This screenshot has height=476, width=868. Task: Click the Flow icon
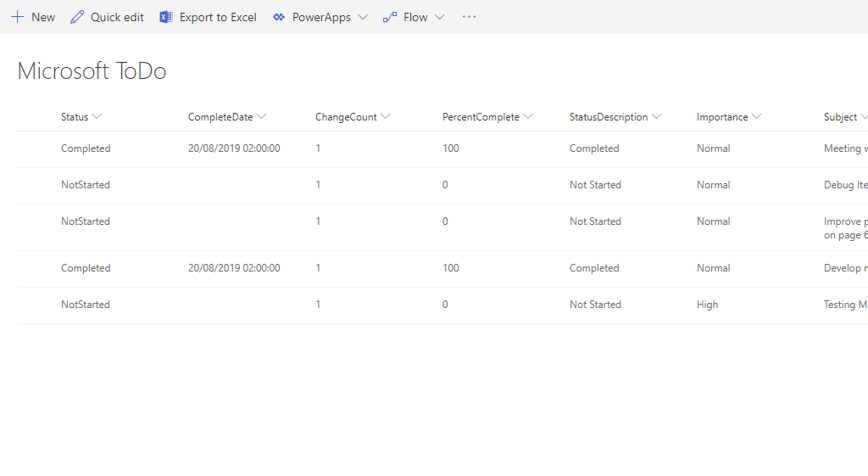coord(390,17)
